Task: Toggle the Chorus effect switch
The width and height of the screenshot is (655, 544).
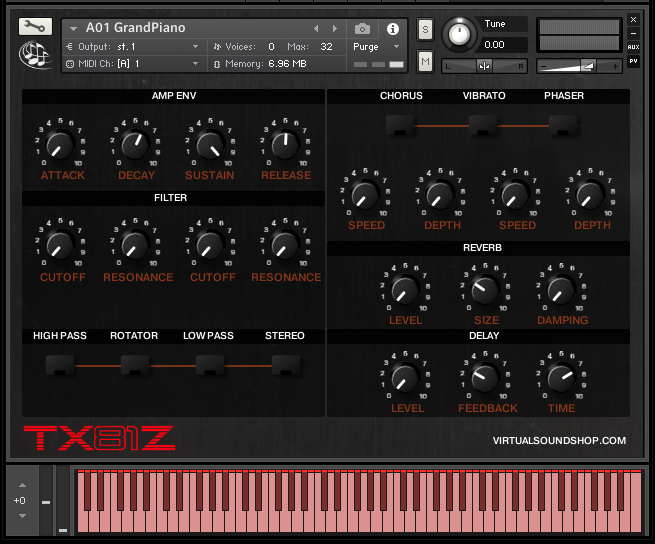Action: (x=400, y=125)
